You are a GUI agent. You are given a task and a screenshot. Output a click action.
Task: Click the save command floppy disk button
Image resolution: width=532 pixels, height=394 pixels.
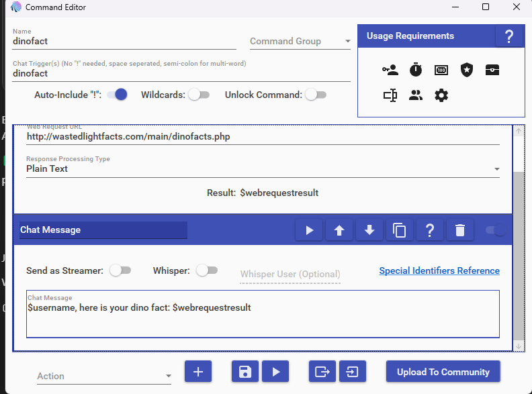245,372
